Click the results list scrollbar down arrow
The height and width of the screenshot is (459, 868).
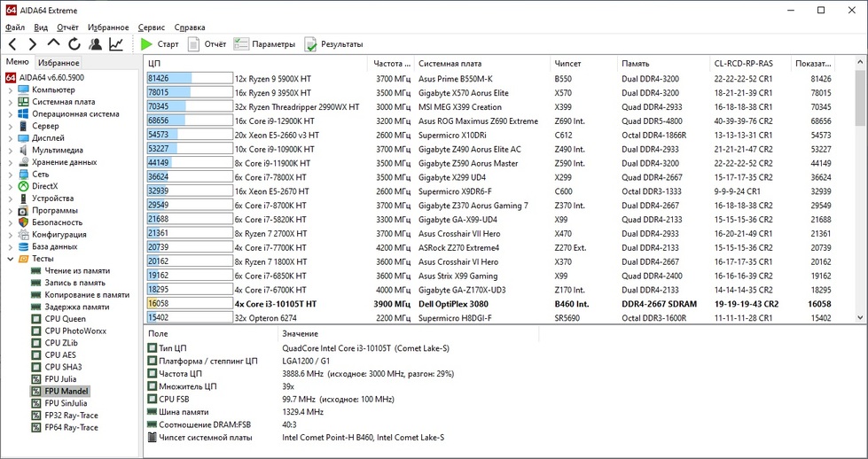[860, 317]
